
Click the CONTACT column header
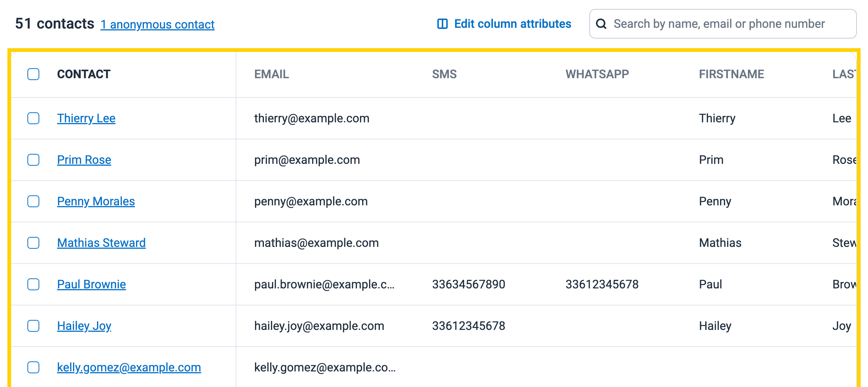click(83, 74)
